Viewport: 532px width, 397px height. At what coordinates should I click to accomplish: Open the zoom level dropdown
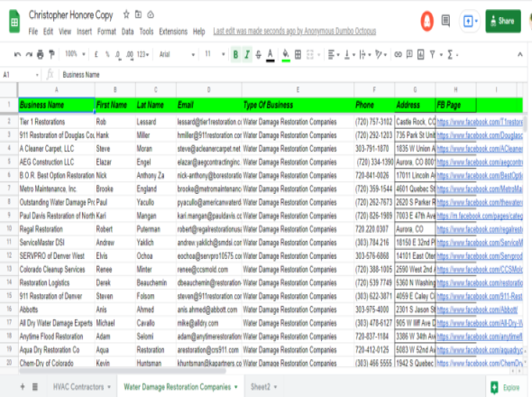[75, 54]
